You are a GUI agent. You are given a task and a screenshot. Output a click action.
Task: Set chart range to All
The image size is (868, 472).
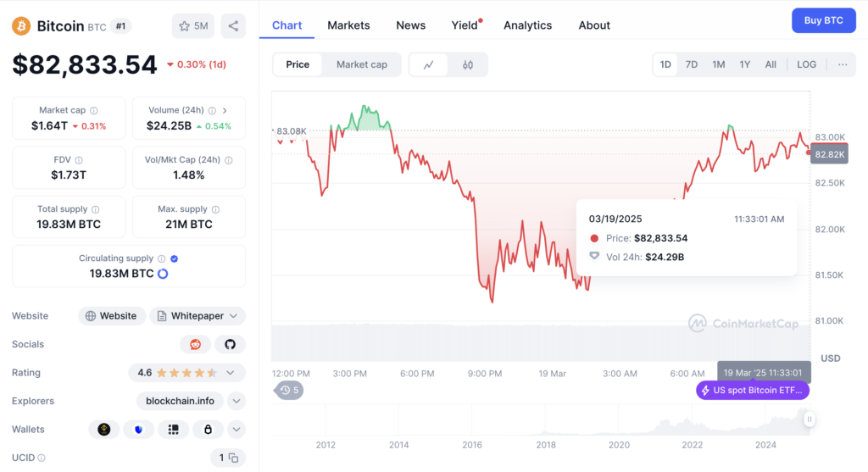coord(771,64)
